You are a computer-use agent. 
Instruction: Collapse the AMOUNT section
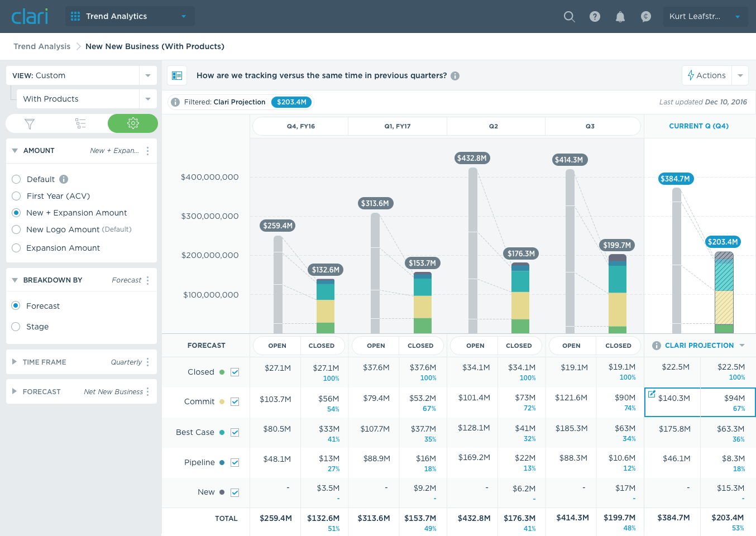[15, 151]
